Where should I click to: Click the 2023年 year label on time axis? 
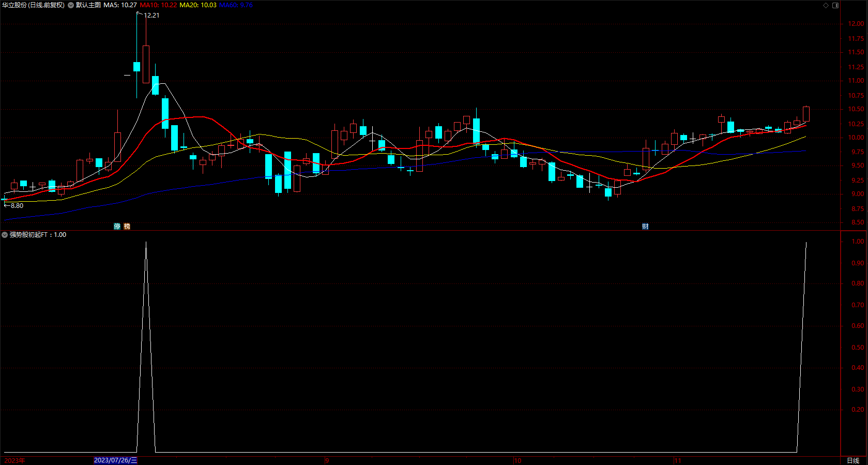coord(14,461)
